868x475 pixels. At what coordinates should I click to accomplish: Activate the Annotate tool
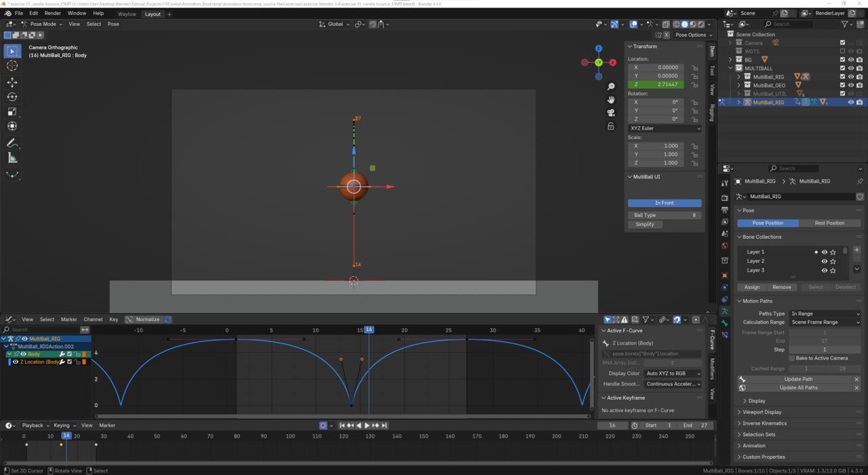(12, 143)
